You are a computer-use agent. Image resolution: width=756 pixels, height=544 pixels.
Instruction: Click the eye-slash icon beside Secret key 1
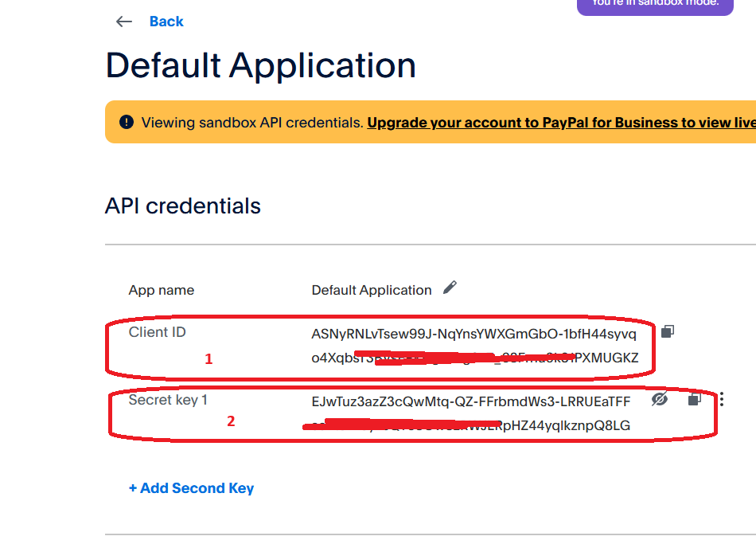point(661,401)
